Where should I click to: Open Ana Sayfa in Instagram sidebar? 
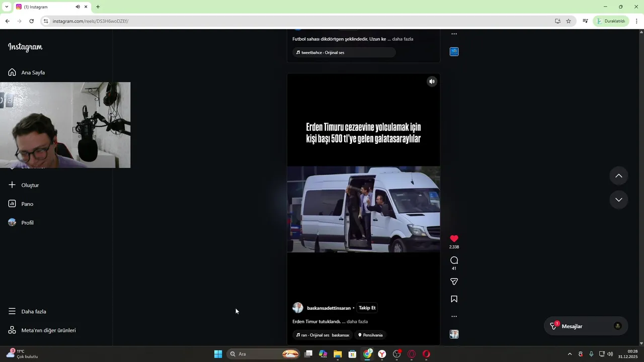[28, 72]
